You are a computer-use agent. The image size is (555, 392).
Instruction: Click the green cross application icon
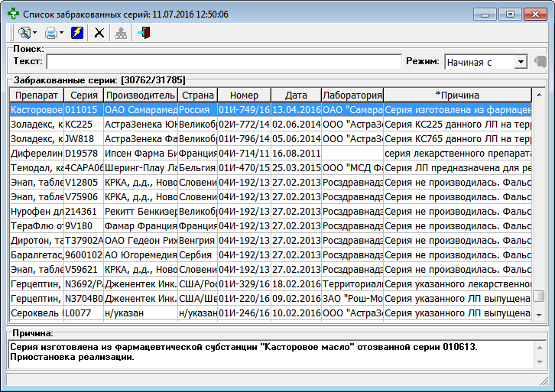coord(11,14)
